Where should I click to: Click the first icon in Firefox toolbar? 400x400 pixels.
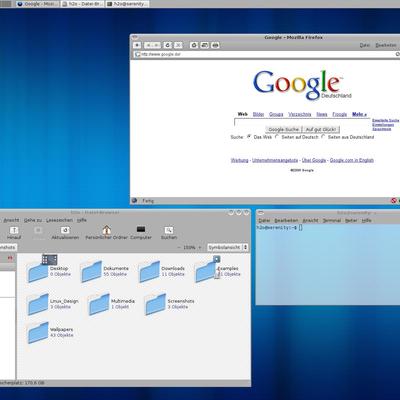pyautogui.click(x=137, y=45)
